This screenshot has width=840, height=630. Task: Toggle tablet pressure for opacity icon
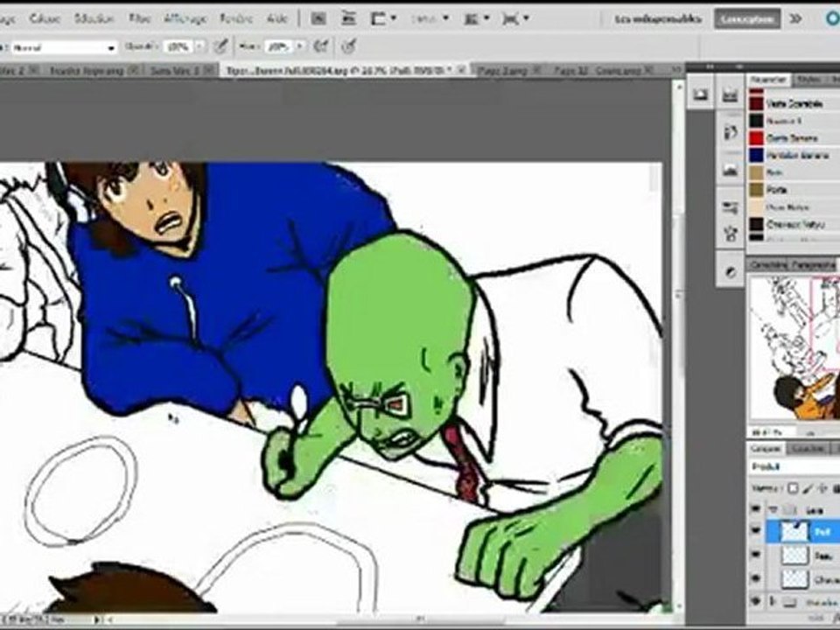coord(220,46)
